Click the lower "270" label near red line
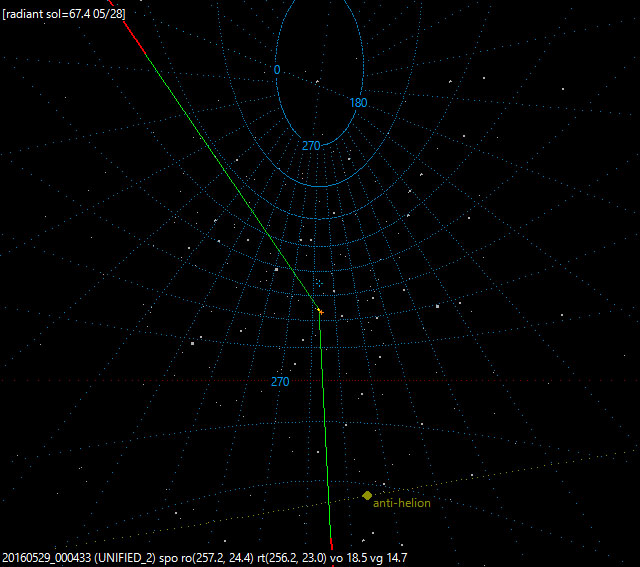Viewport: 640px width, 567px height. 280,382
